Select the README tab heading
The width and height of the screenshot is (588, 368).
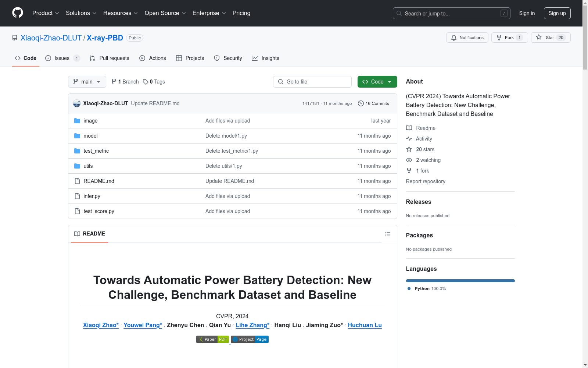pos(90,234)
